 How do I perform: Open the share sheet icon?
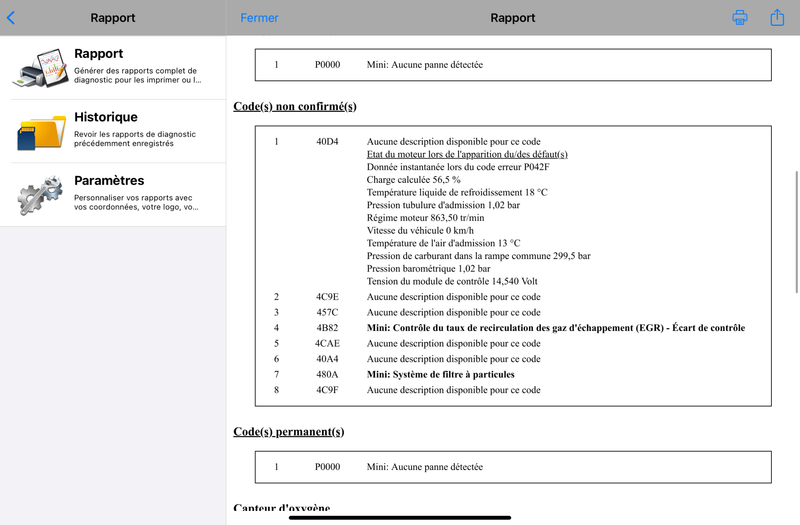[x=777, y=17]
